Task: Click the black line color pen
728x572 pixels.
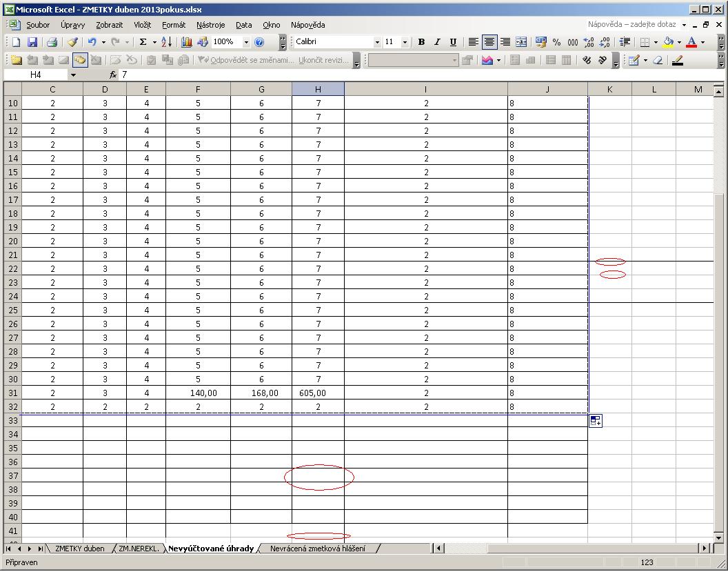Action: (x=678, y=61)
